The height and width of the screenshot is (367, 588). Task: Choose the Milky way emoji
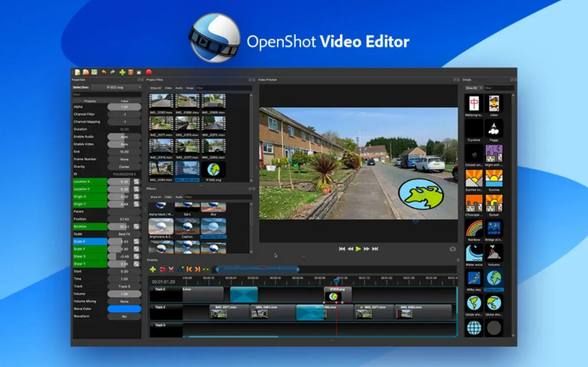(474, 278)
